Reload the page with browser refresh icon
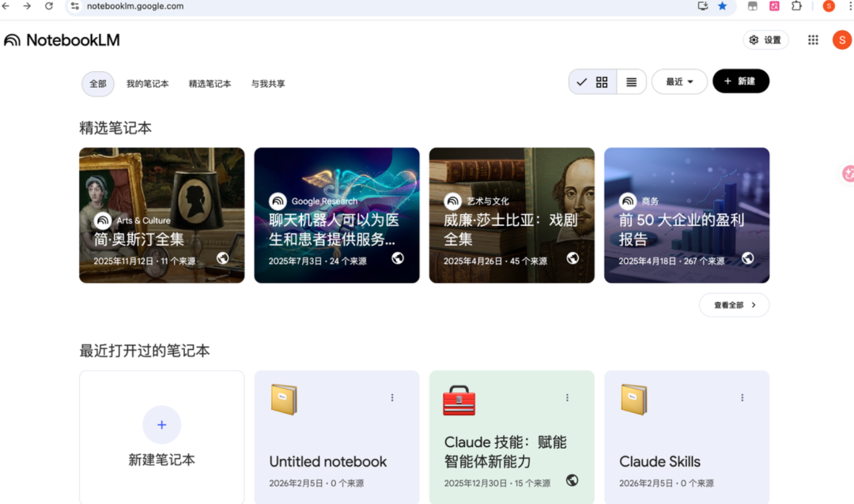 tap(49, 6)
